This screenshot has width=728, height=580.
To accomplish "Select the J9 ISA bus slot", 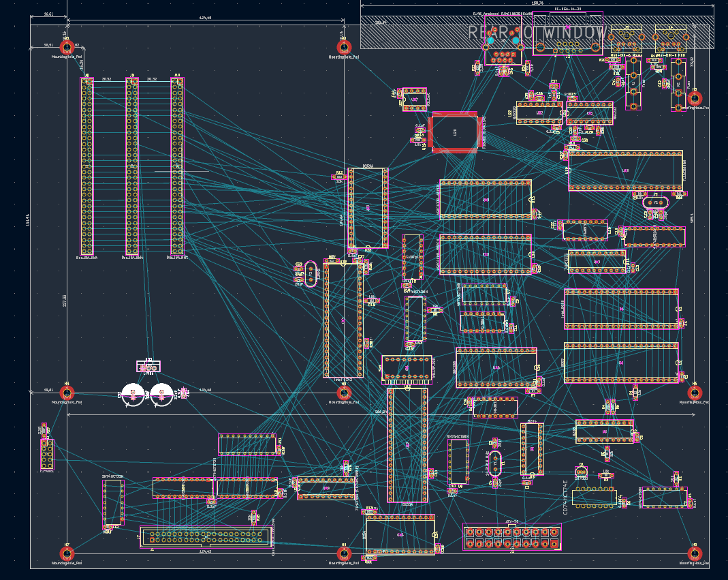I will coord(132,166).
